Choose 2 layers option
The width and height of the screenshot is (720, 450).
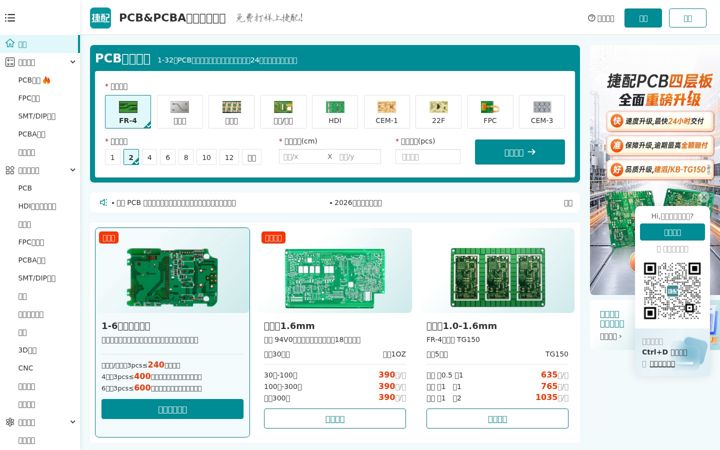[x=131, y=157]
